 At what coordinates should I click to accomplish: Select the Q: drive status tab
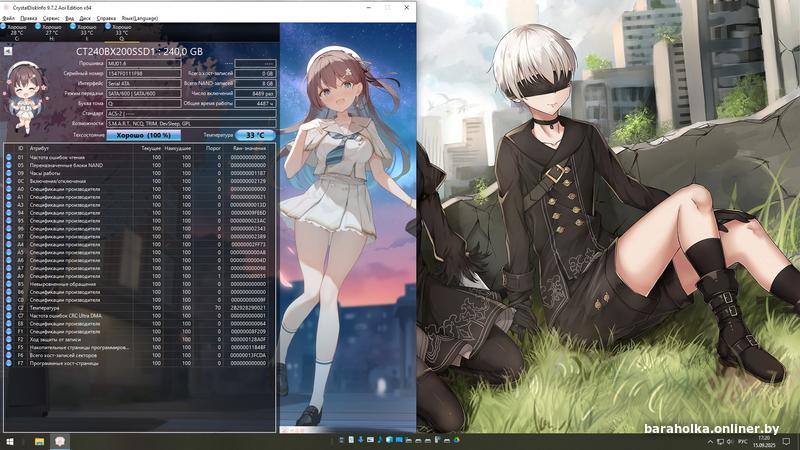coord(120,32)
